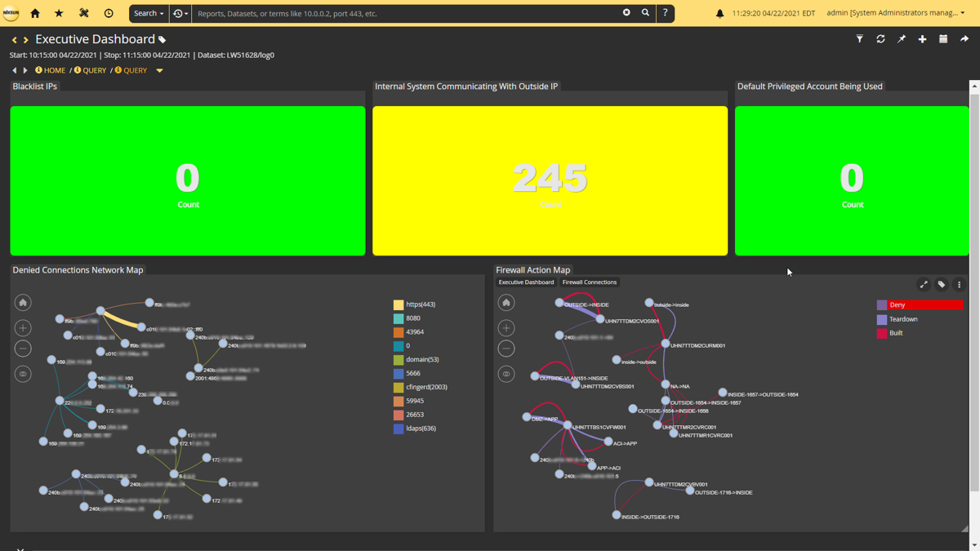The image size is (980, 551).
Task: Switch to Firewall Connections tab
Action: tap(589, 282)
